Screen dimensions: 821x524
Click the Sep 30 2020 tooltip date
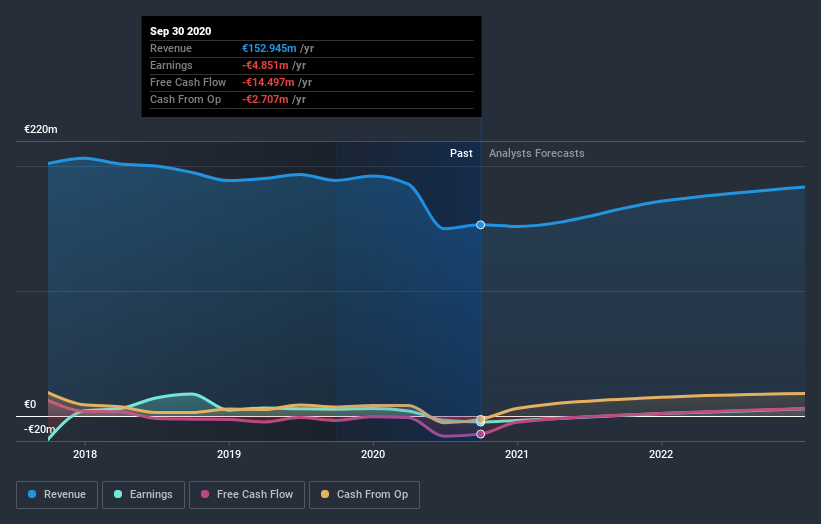(181, 31)
